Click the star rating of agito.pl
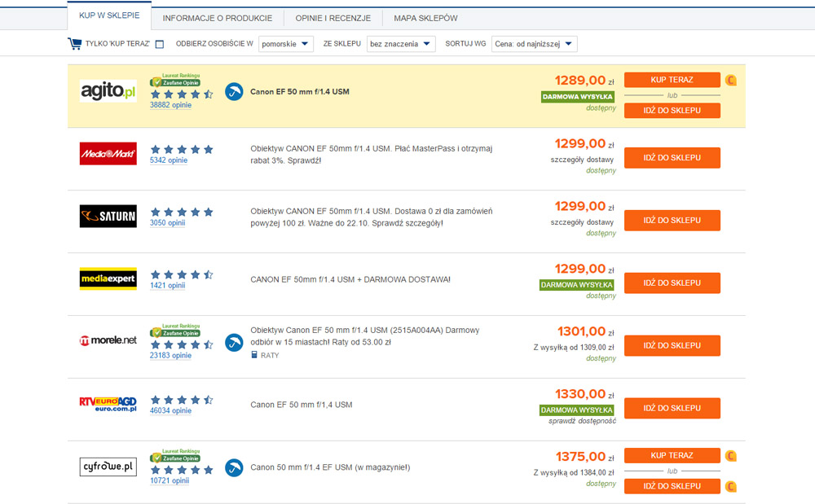815x504 pixels. [182, 94]
